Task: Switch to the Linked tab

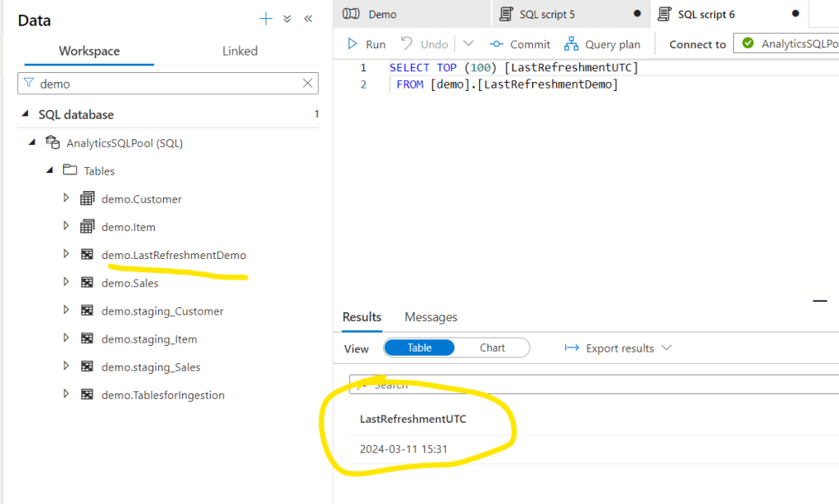Action: pos(239,51)
